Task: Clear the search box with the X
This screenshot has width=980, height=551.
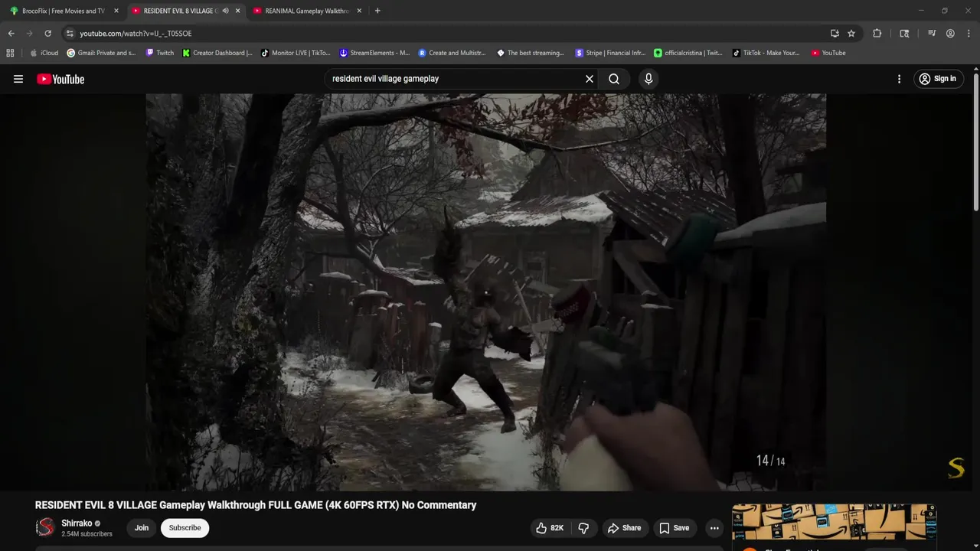Action: (x=590, y=79)
